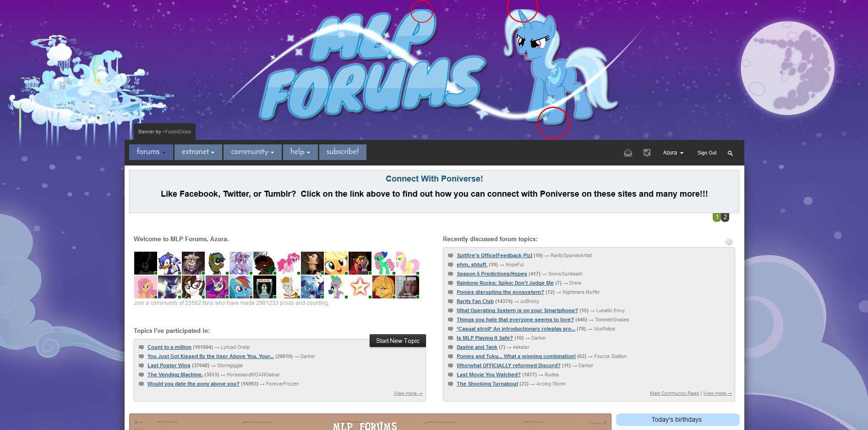Image resolution: width=868 pixels, height=430 pixels.
Task: Open the messages envelope icon
Action: (628, 153)
